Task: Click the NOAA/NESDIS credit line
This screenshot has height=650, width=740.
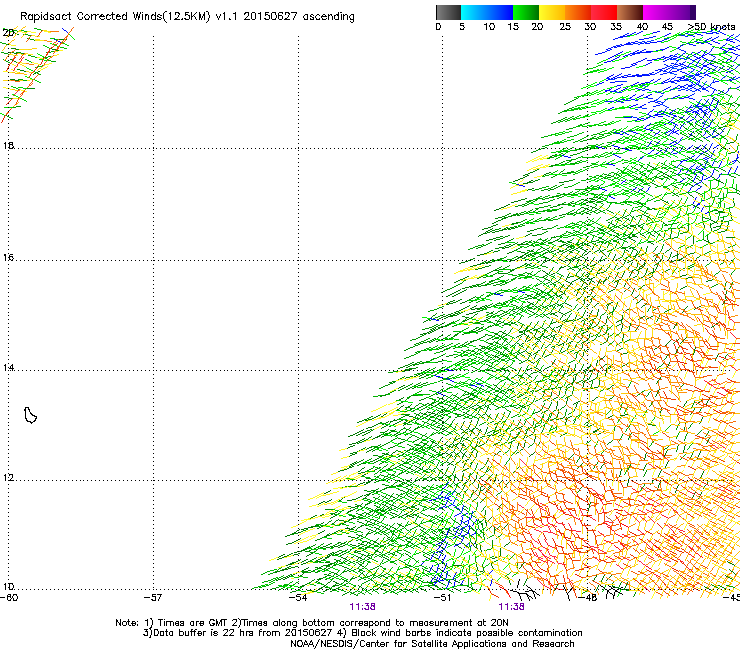Action: point(432,644)
